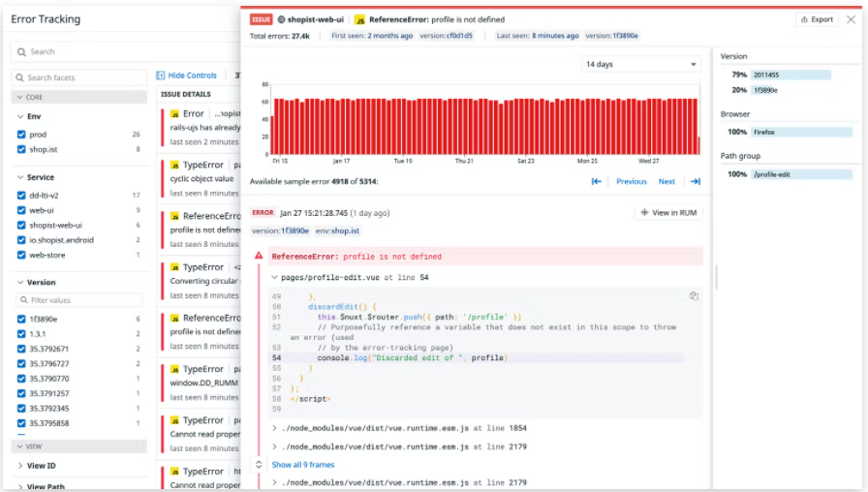This screenshot has height=492, width=868.
Task: Click the env:shop.ist tag
Action: tap(338, 231)
